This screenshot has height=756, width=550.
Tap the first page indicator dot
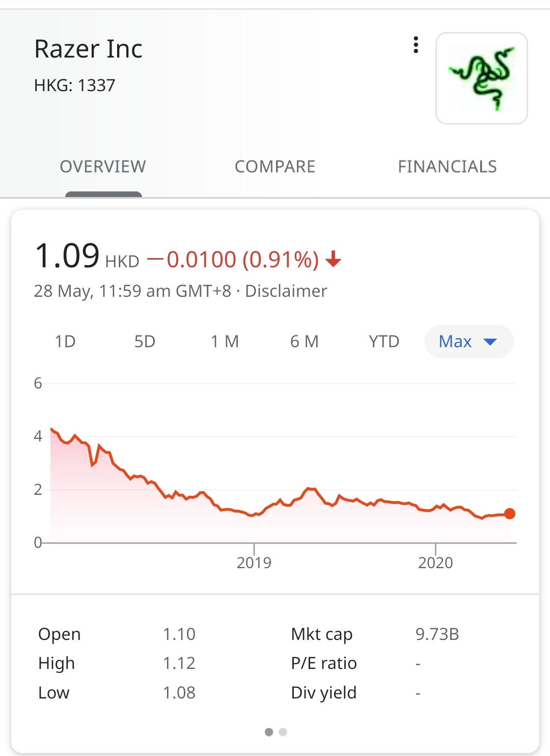pyautogui.click(x=269, y=732)
